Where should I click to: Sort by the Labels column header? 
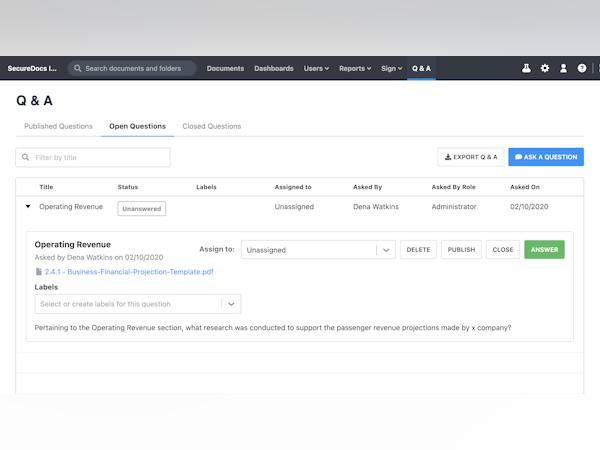[x=206, y=187]
